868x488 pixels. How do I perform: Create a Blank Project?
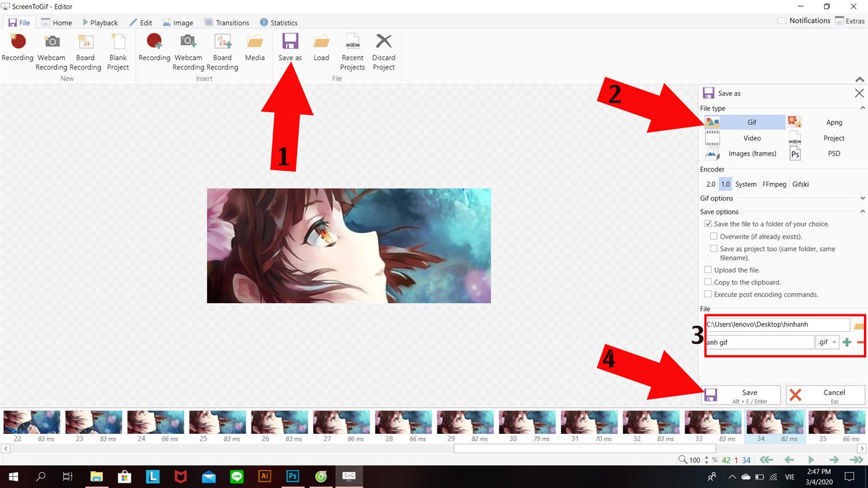pyautogui.click(x=118, y=51)
